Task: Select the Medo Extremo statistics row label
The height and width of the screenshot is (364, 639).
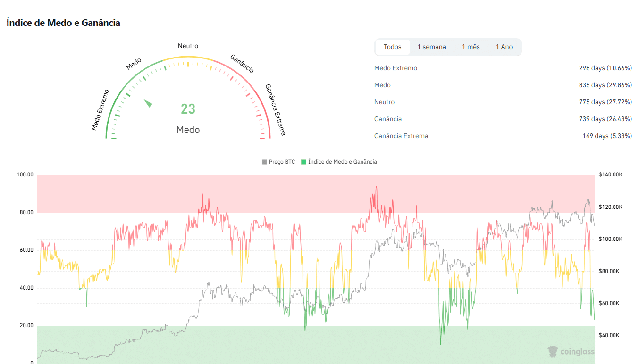Action: click(x=395, y=68)
